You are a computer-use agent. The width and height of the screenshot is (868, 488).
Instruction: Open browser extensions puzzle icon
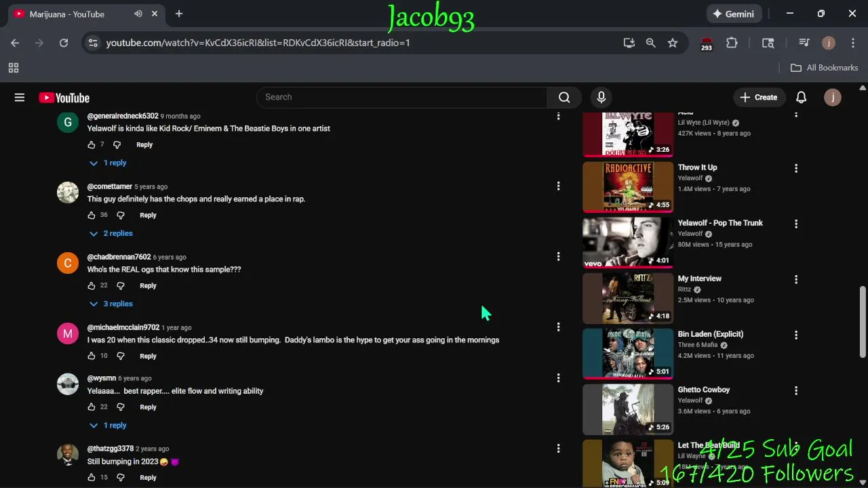(x=732, y=43)
